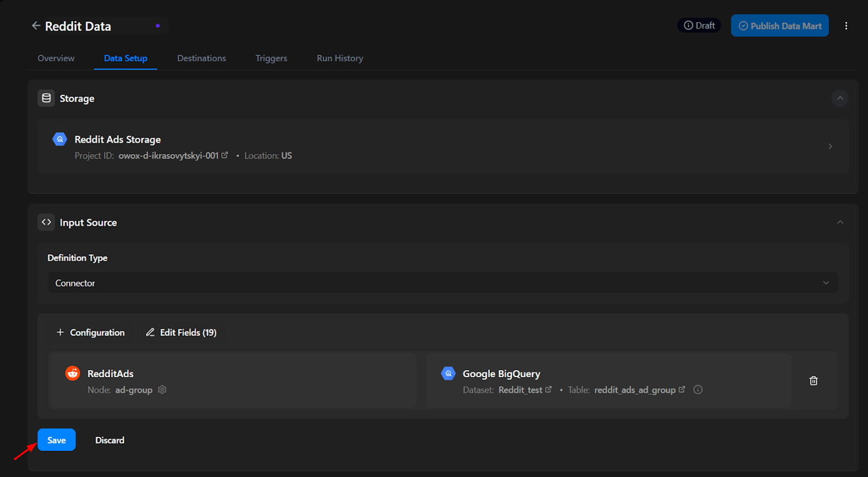Collapse the Storage section
The width and height of the screenshot is (868, 477).
click(x=840, y=98)
